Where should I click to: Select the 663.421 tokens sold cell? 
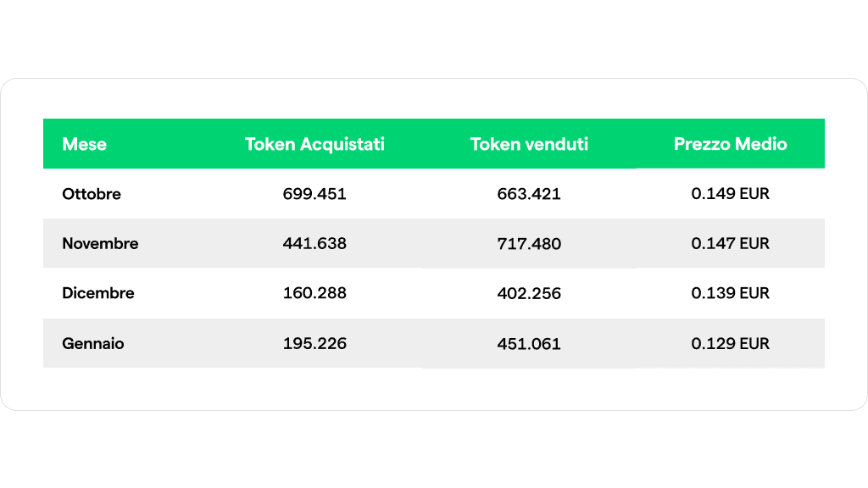click(529, 194)
